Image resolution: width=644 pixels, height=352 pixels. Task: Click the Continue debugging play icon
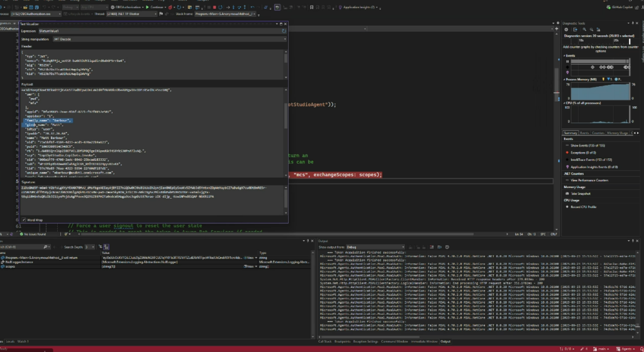[147, 7]
